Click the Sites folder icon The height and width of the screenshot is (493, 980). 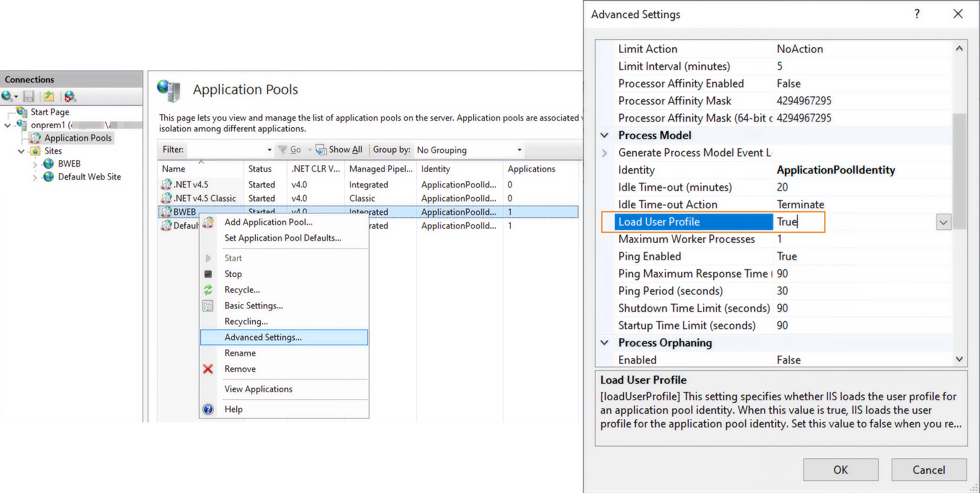(35, 151)
